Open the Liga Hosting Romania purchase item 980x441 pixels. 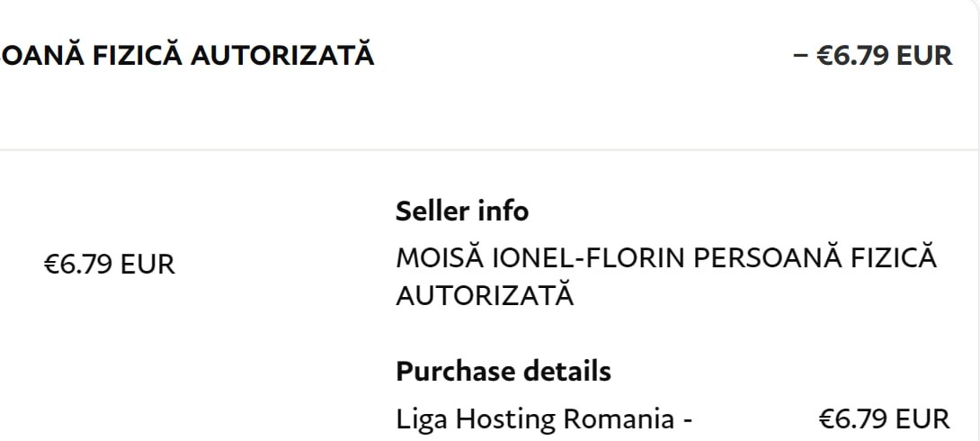(544, 418)
